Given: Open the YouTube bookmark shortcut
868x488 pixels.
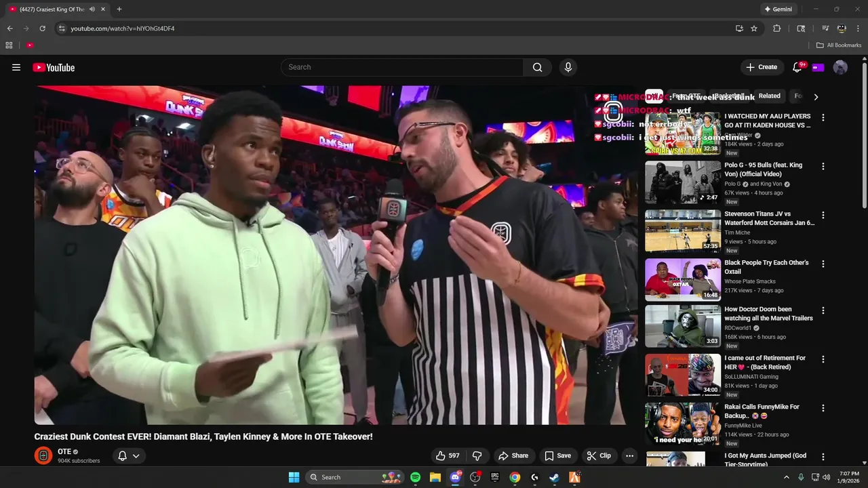Looking at the screenshot, I should tap(30, 45).
